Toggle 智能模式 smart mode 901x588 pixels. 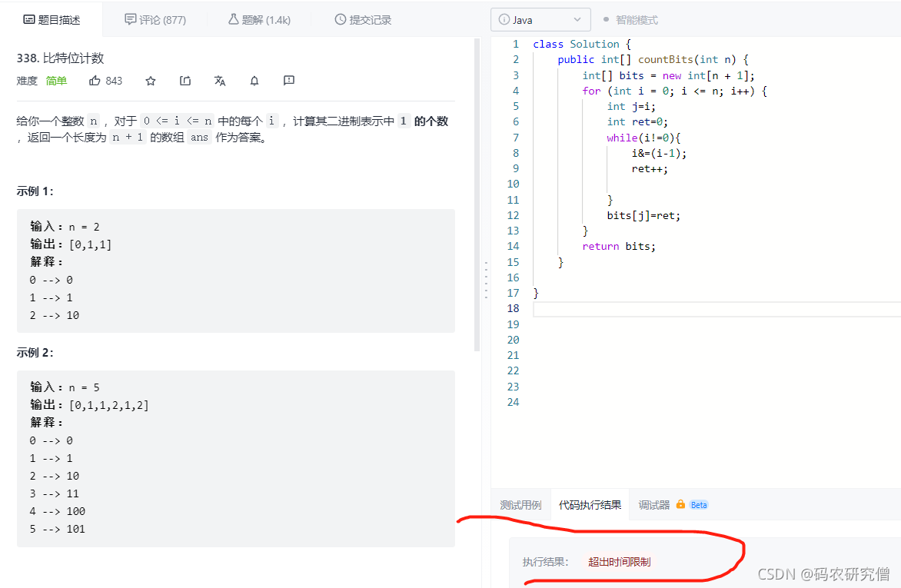point(630,19)
